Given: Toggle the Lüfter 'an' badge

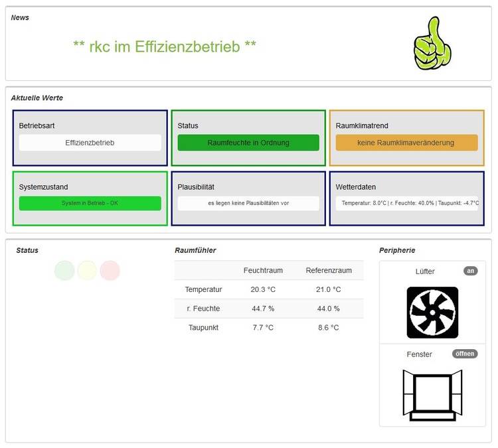Looking at the screenshot, I should click(x=470, y=271).
